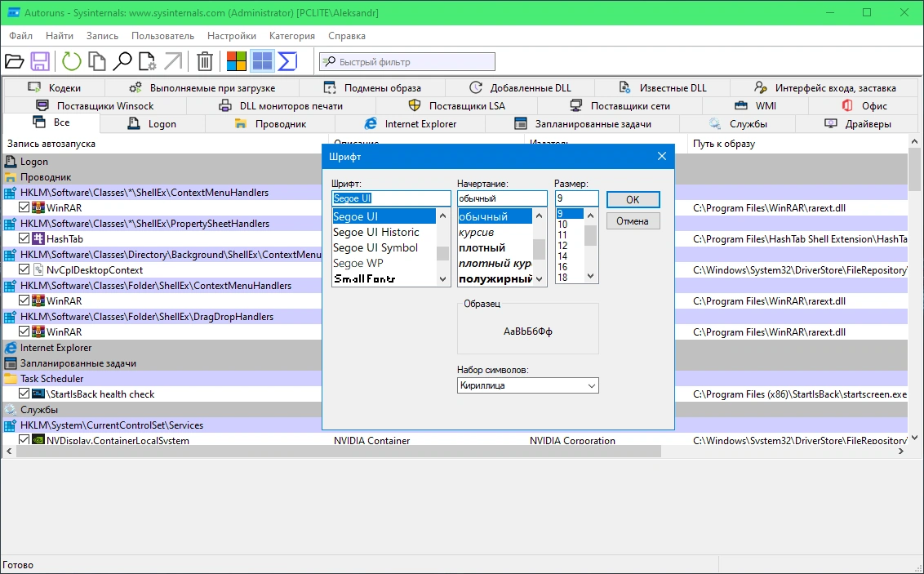This screenshot has height=574, width=924.
Task: Uncheck WinRAR under Folder\ShellEx\DragDropHandlers
Action: (x=24, y=331)
